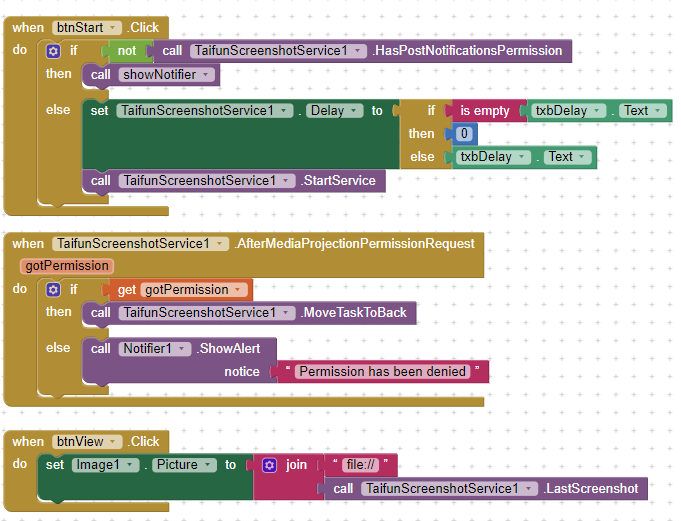Expand the Picture property dropdown
Image resolution: width=681 pixels, height=521 pixels.
(x=209, y=465)
